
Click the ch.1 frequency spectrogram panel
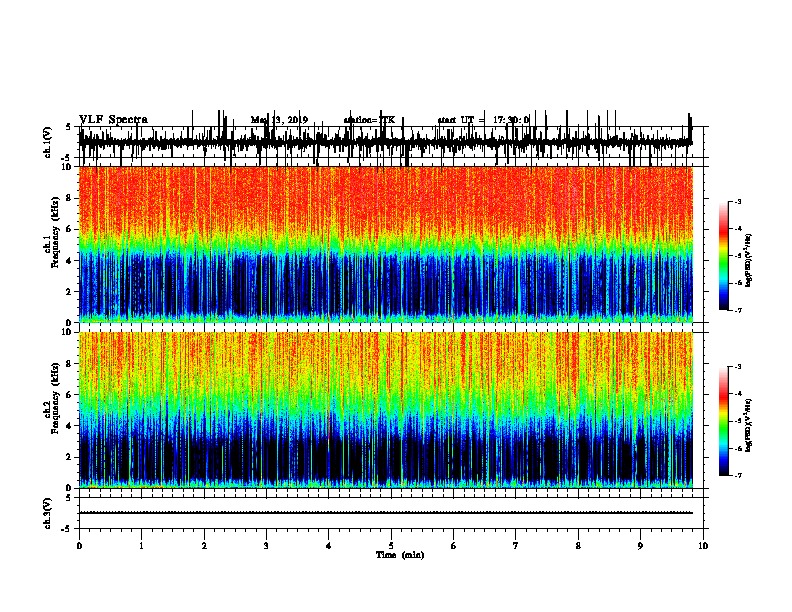386,244
